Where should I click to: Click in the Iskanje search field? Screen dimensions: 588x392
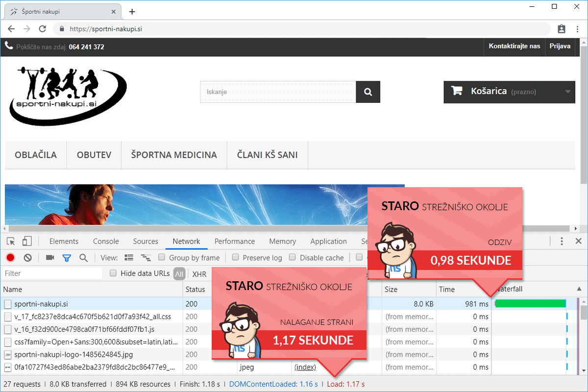[x=277, y=92]
